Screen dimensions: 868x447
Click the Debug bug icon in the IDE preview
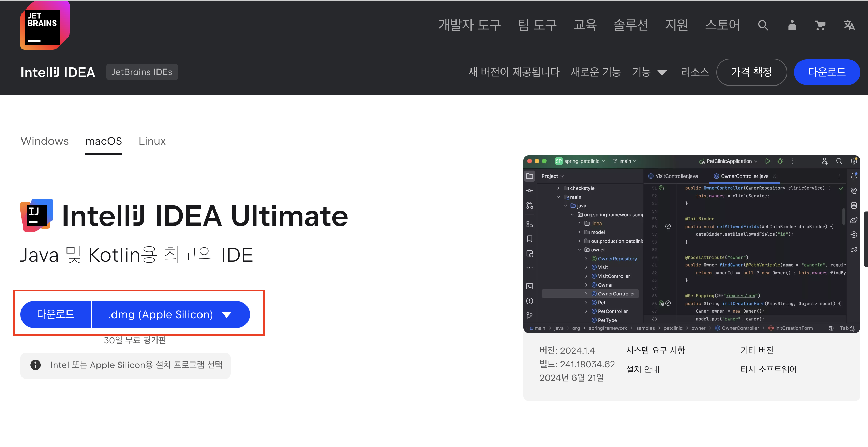pyautogui.click(x=780, y=161)
